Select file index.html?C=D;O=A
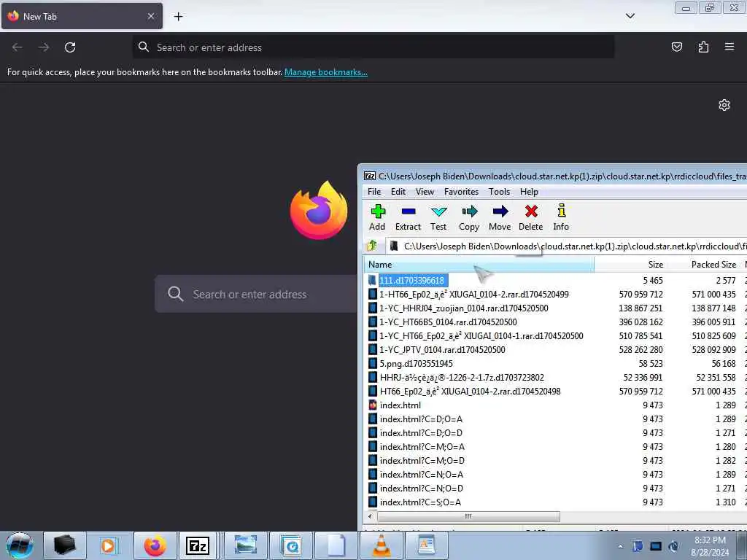 point(421,419)
